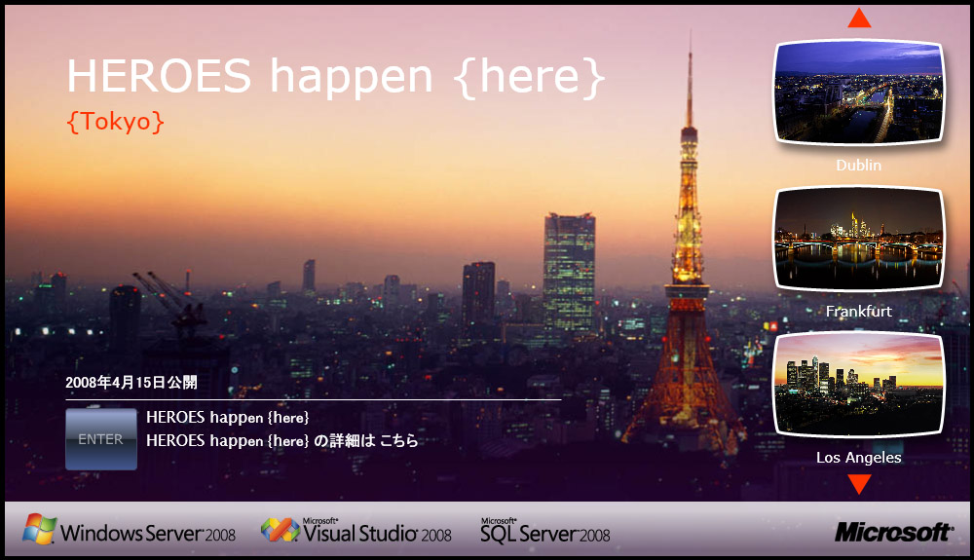
Task: Click the Dublin label
Action: click(x=858, y=166)
